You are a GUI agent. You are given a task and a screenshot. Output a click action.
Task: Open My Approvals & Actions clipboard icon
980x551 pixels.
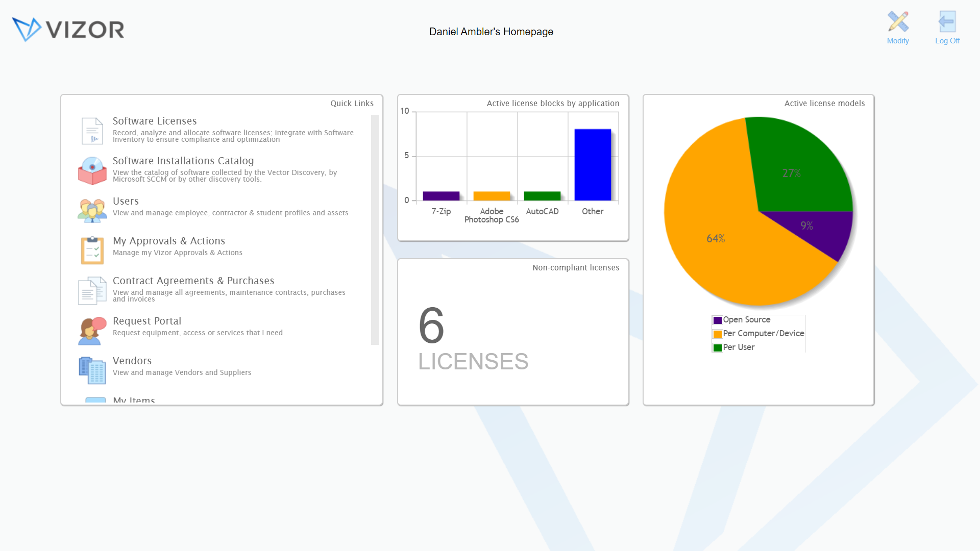[92, 250]
